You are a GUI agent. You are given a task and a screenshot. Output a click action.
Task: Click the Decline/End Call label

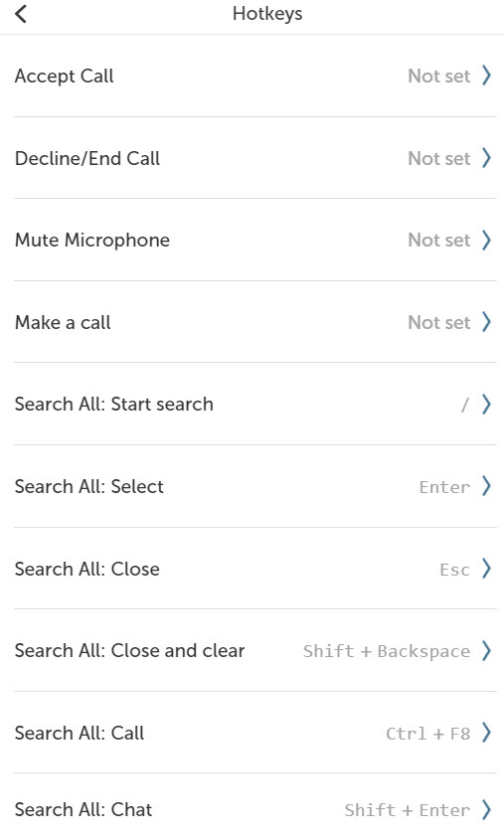(87, 159)
